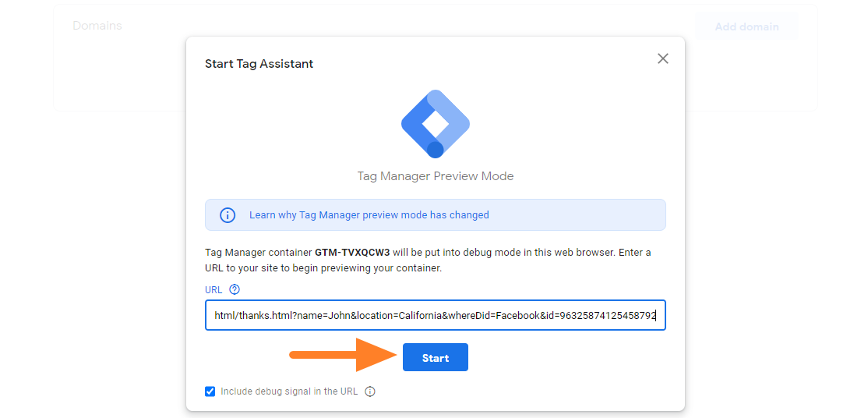Toggle the Include debug signal checkbox
This screenshot has height=418, width=868.
[210, 391]
